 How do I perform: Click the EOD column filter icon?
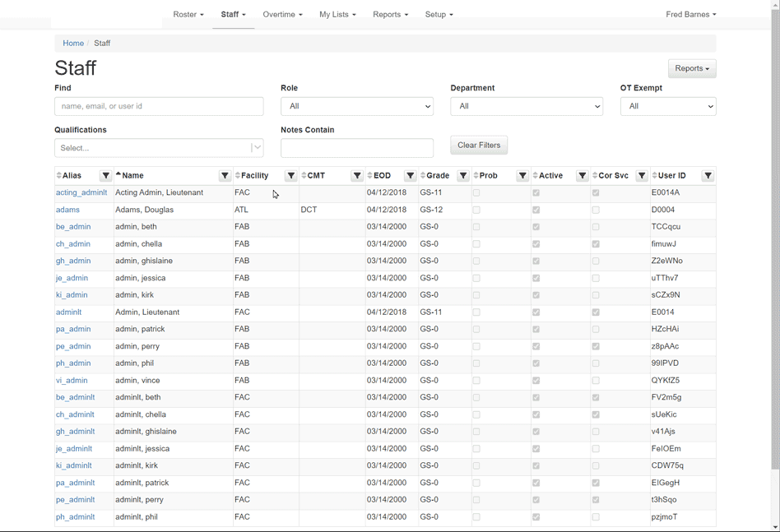pyautogui.click(x=410, y=176)
